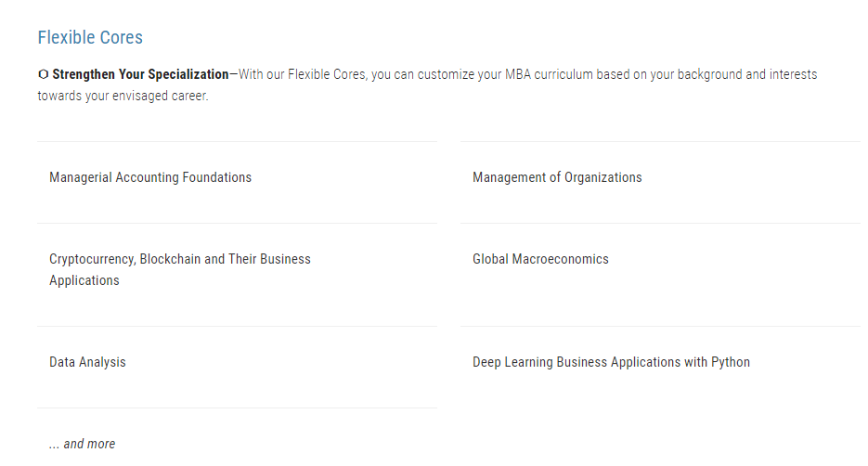Click "Applications" on the Cryptocurrency title's second line
Image resolution: width=868 pixels, height=466 pixels.
(x=84, y=280)
